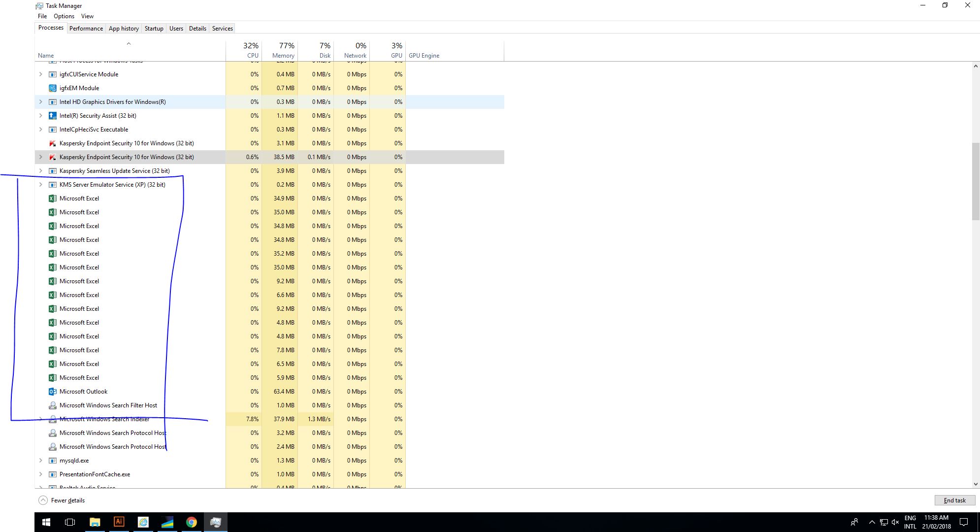This screenshot has height=532, width=980.
Task: Open File Explorer from the taskbar
Action: pyautogui.click(x=95, y=522)
